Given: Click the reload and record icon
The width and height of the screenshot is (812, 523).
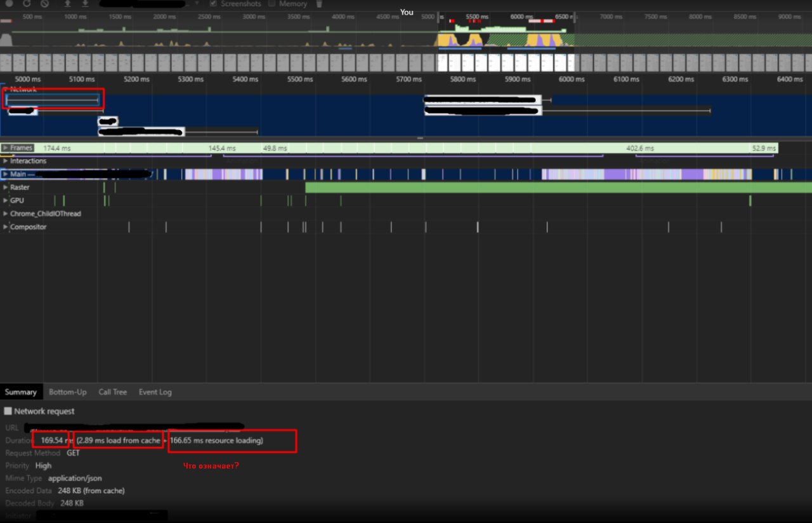Looking at the screenshot, I should [27, 3].
